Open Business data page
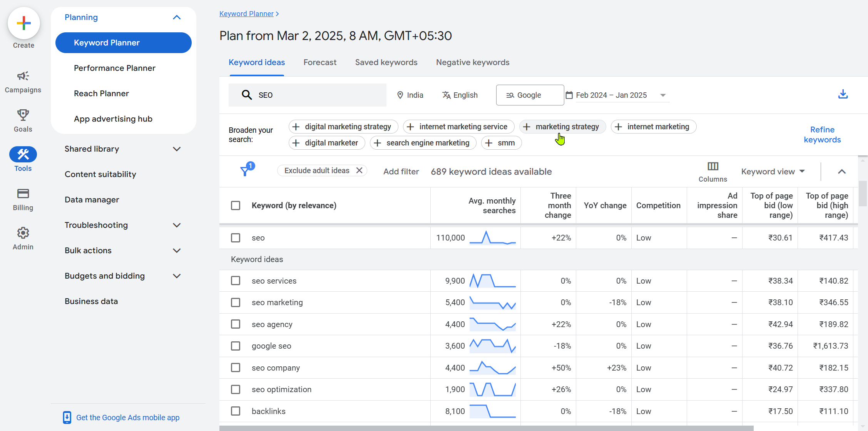The width and height of the screenshot is (868, 431). [91, 301]
